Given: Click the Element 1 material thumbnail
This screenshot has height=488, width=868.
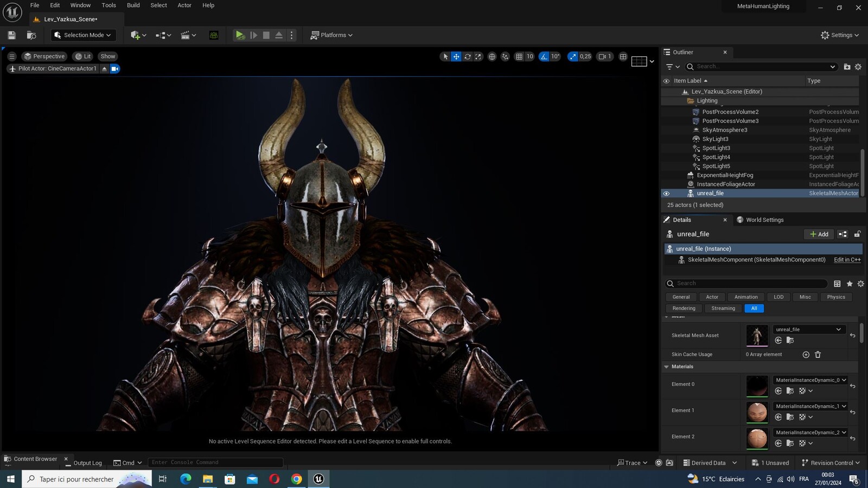Looking at the screenshot, I should click(757, 413).
